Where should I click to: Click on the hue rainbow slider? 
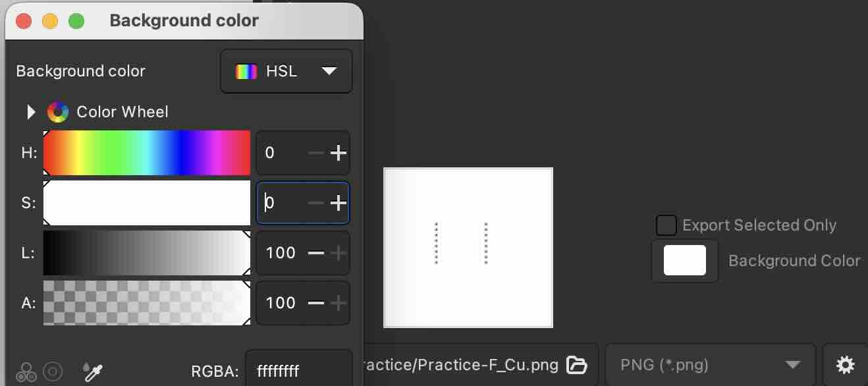[x=147, y=153]
